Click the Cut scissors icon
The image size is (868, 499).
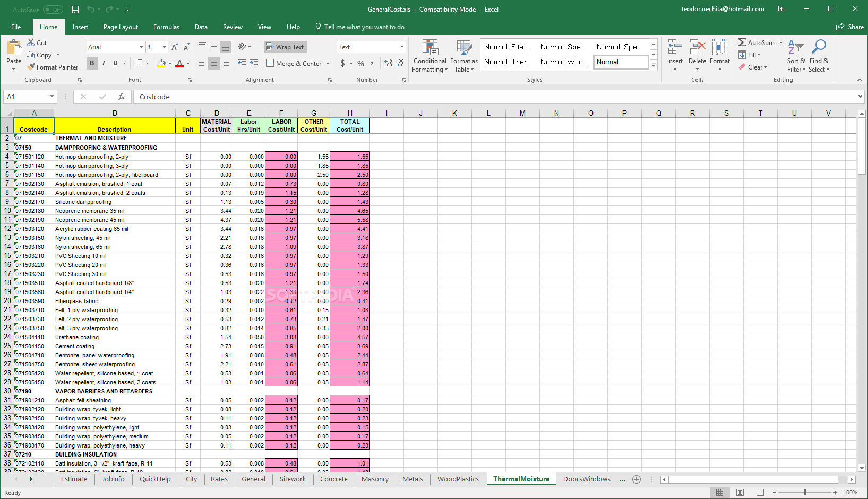pyautogui.click(x=31, y=42)
